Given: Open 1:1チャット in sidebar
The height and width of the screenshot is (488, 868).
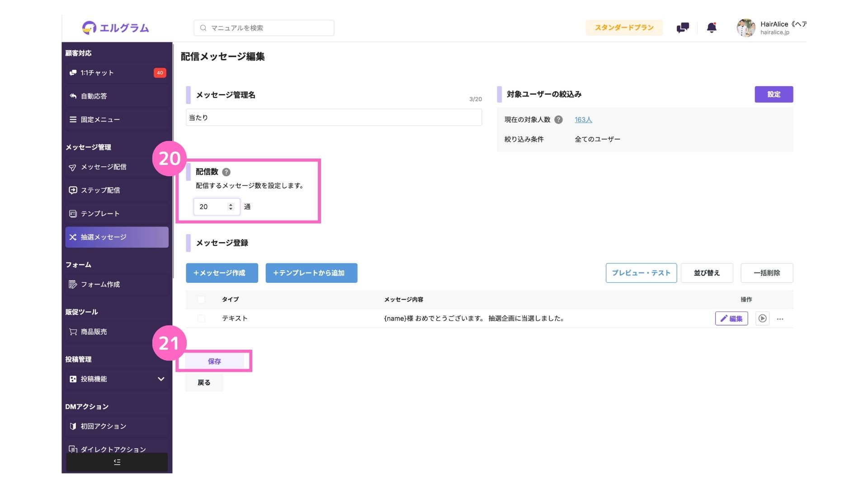Looking at the screenshot, I should 117,73.
